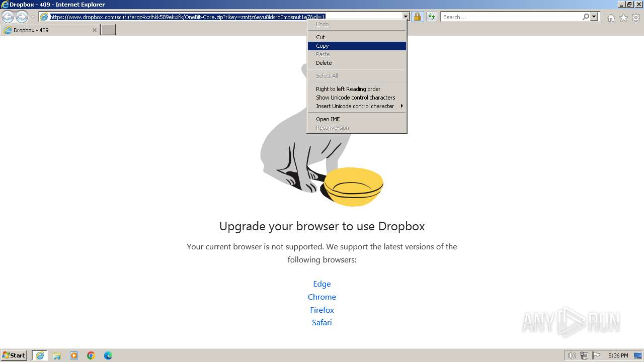Screen dimensions: 644x362
Task: Open a new blank tab button
Action: (x=108, y=30)
